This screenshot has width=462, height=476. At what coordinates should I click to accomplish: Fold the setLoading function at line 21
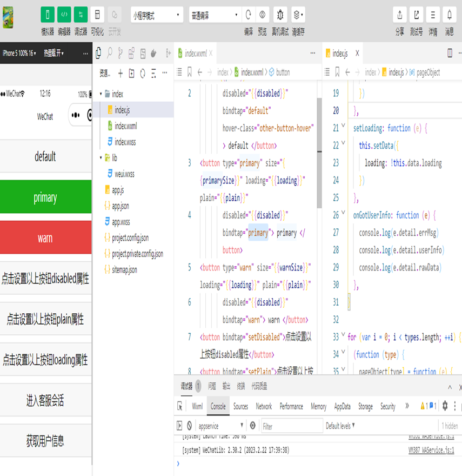point(343,125)
